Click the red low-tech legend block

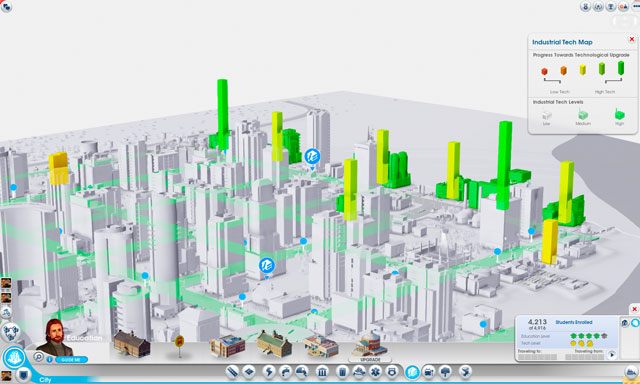click(544, 72)
